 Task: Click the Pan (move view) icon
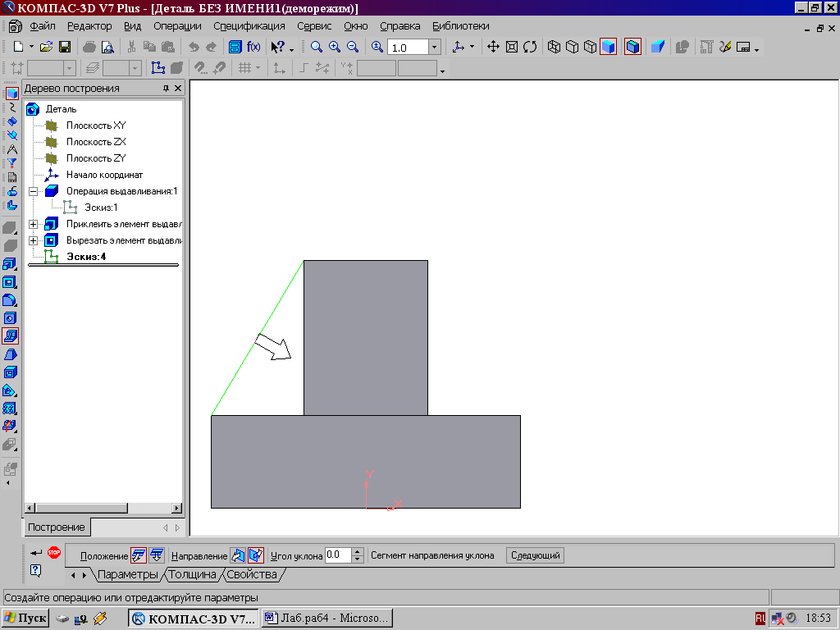[x=493, y=48]
